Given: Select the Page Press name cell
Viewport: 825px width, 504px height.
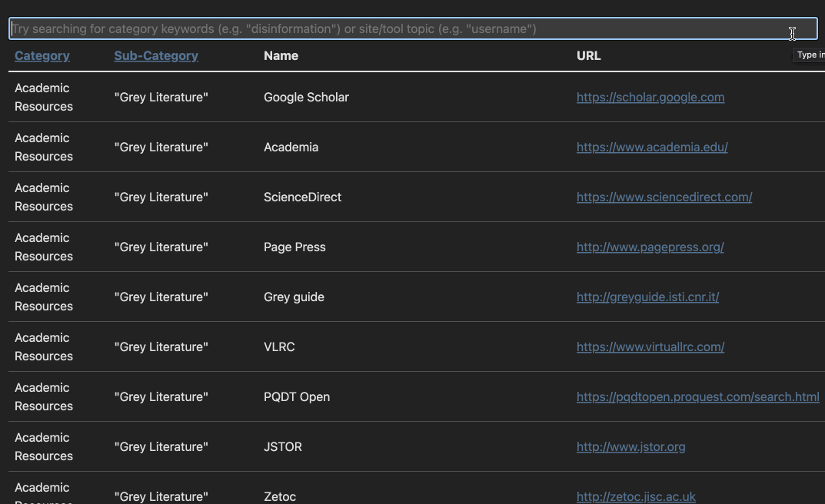Looking at the screenshot, I should [294, 247].
